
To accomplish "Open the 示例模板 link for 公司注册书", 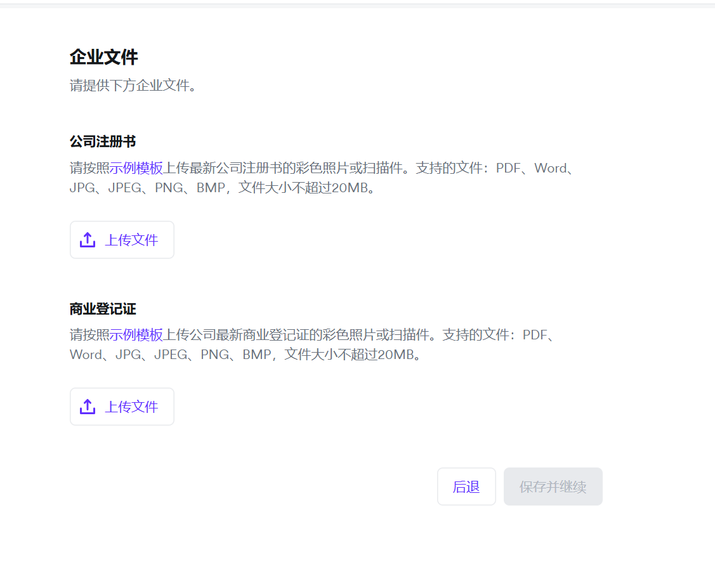I will 136,168.
